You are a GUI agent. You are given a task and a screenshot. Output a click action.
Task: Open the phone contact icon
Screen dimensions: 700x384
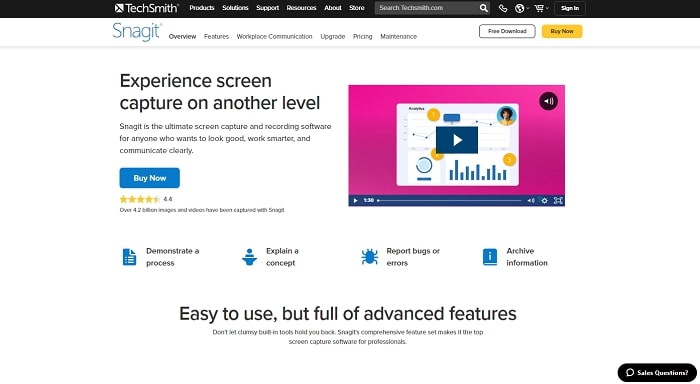[503, 8]
